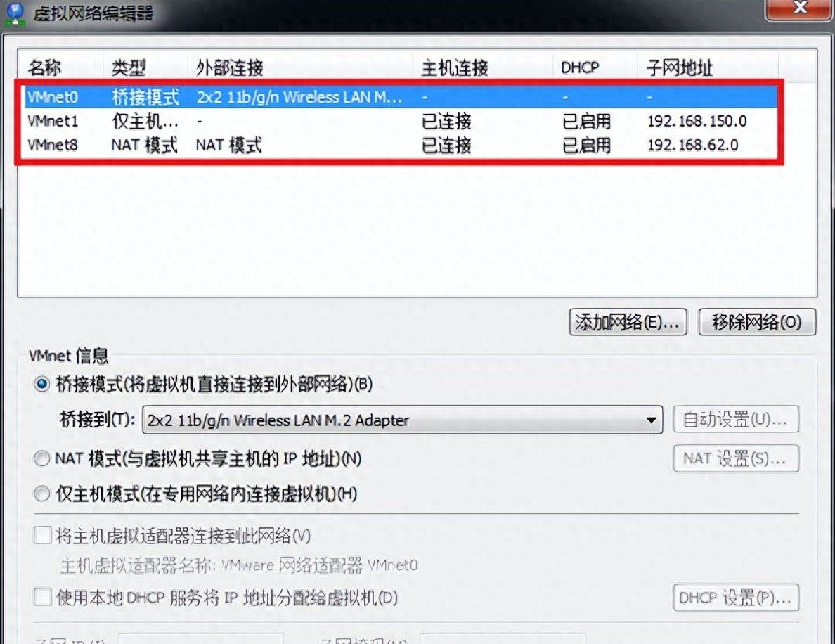The width and height of the screenshot is (835, 644).
Task: Click the DHCP column header
Action: pos(595,67)
